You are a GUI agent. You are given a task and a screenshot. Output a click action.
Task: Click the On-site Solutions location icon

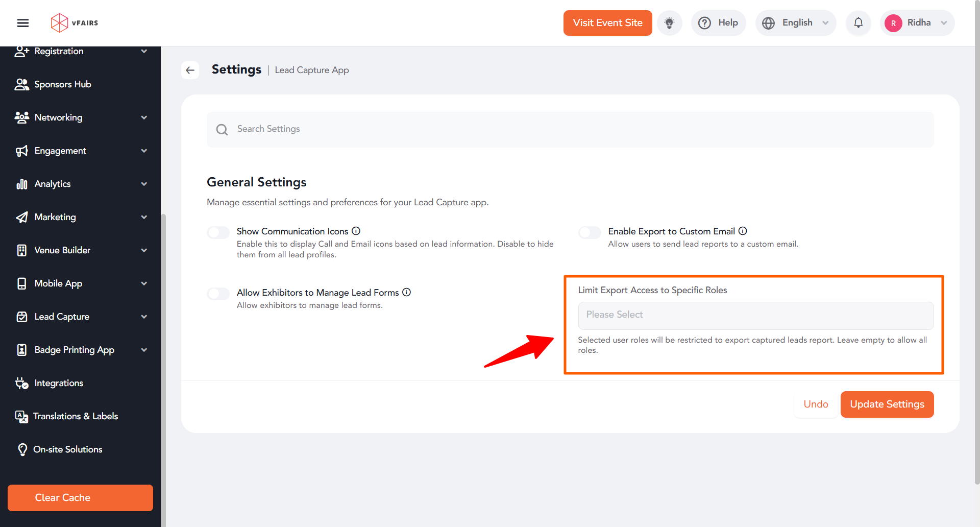pos(22,449)
